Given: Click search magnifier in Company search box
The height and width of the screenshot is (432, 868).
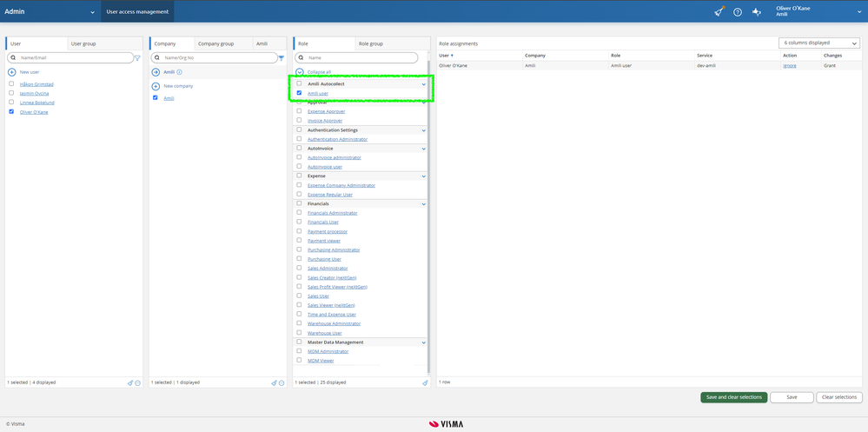Looking at the screenshot, I should coord(157,57).
